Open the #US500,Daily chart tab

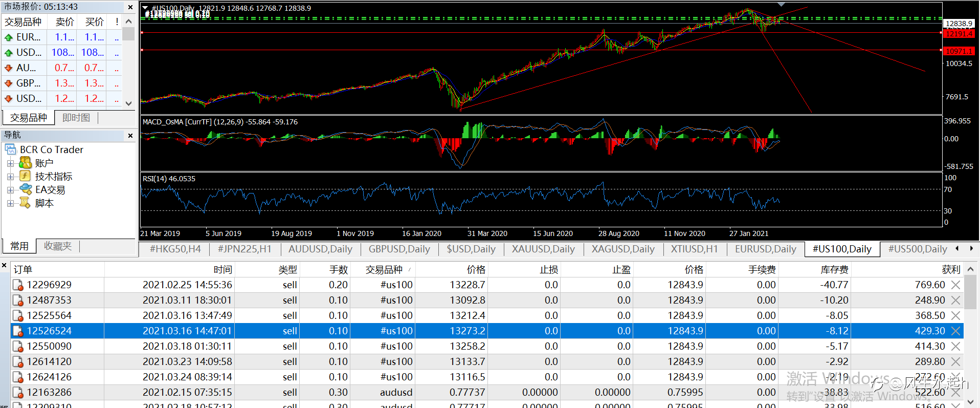(918, 249)
